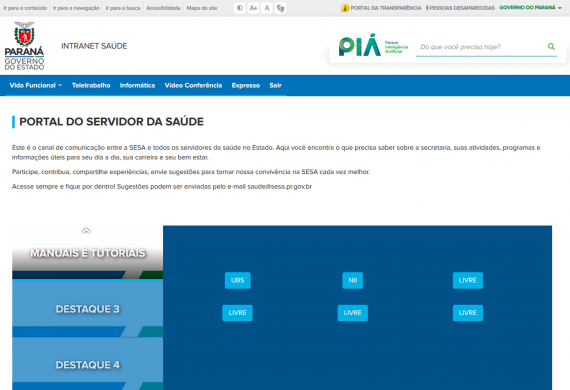Open the Expresso menu item
The height and width of the screenshot is (390, 570).
pos(246,85)
